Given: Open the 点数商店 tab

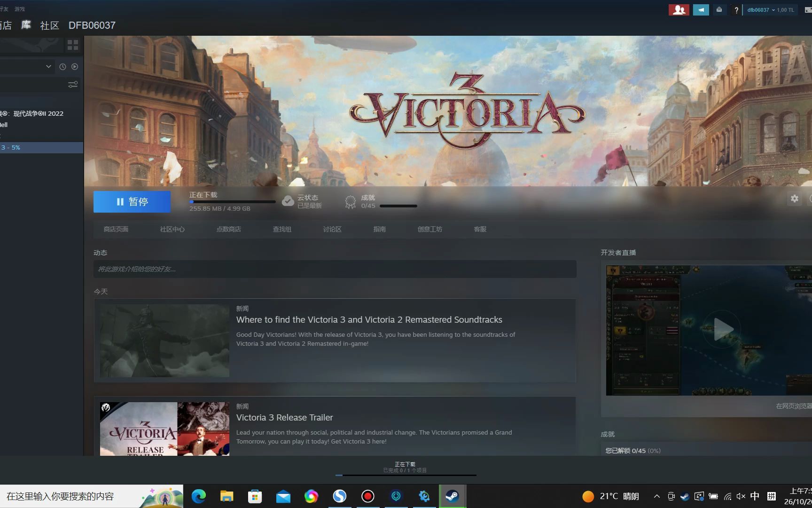Looking at the screenshot, I should [x=228, y=229].
